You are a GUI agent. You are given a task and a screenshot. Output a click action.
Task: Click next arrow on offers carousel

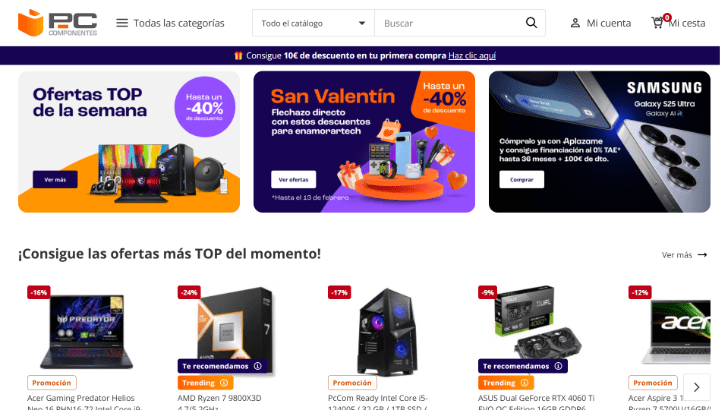coord(697,387)
